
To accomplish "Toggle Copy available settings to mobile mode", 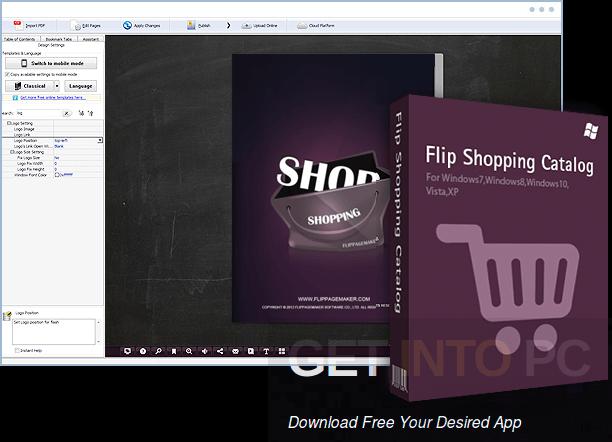I will pyautogui.click(x=7, y=74).
